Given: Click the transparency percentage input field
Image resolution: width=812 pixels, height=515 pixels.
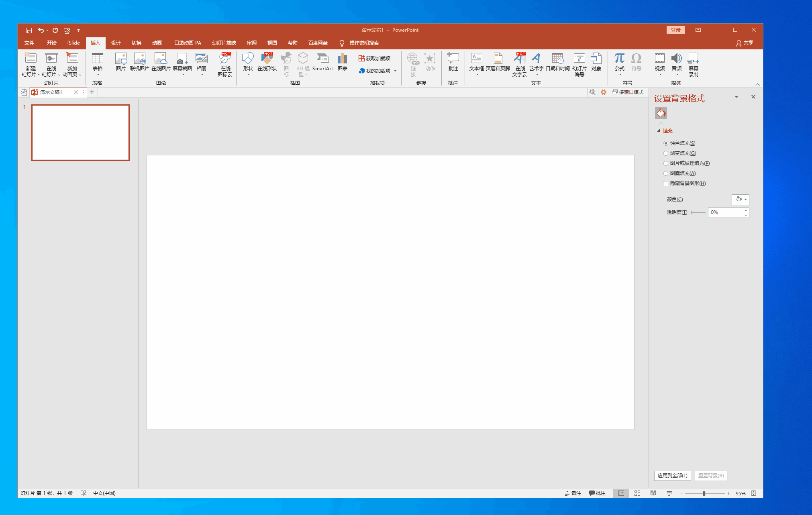Looking at the screenshot, I should 726,212.
